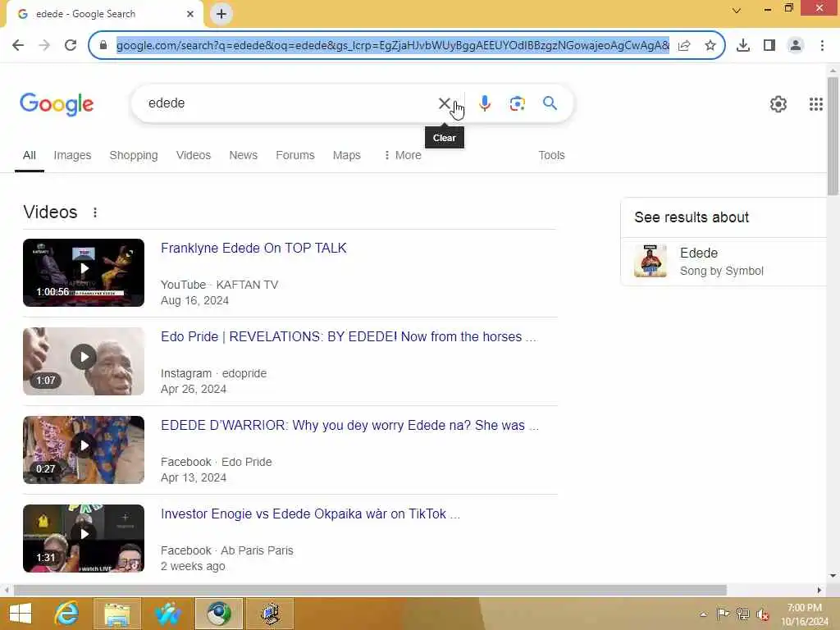Open Google apps grid
This screenshot has height=630, width=840.
coord(815,104)
